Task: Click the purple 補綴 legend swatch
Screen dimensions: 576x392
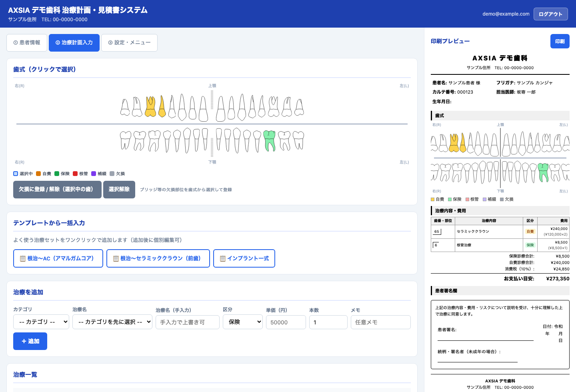Action: pyautogui.click(x=94, y=174)
